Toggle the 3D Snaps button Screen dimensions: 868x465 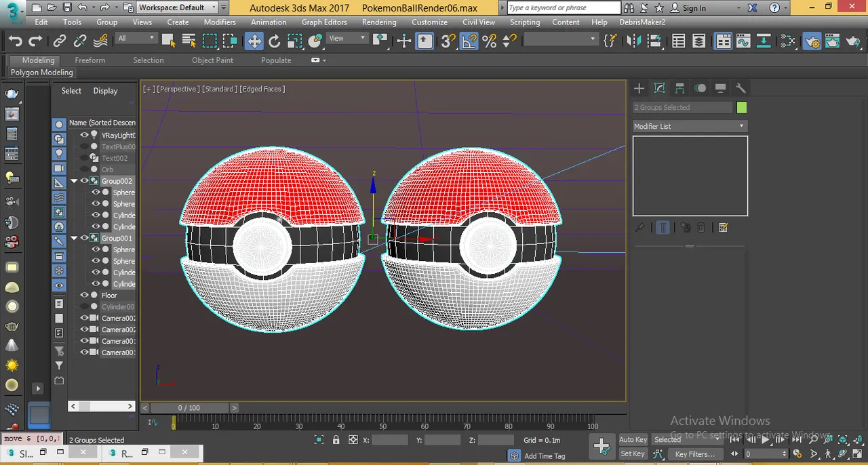(448, 41)
